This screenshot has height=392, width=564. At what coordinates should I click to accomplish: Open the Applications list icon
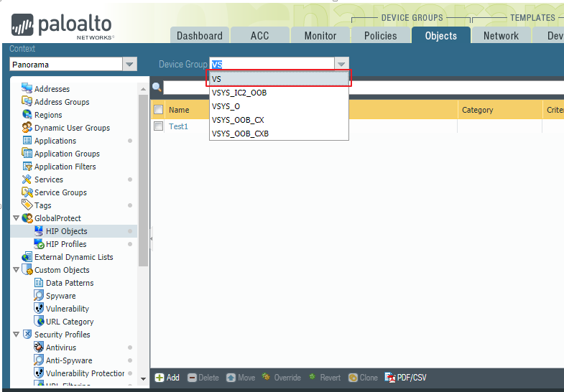coord(27,140)
